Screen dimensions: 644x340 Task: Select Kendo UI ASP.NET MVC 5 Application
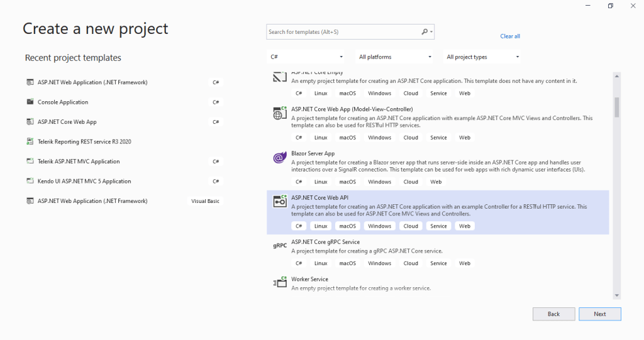tap(84, 181)
